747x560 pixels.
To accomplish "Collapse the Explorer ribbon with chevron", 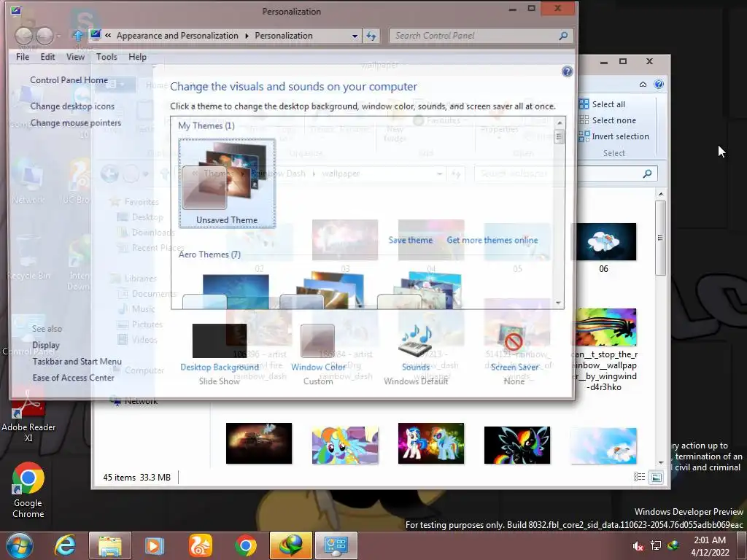I will (643, 85).
